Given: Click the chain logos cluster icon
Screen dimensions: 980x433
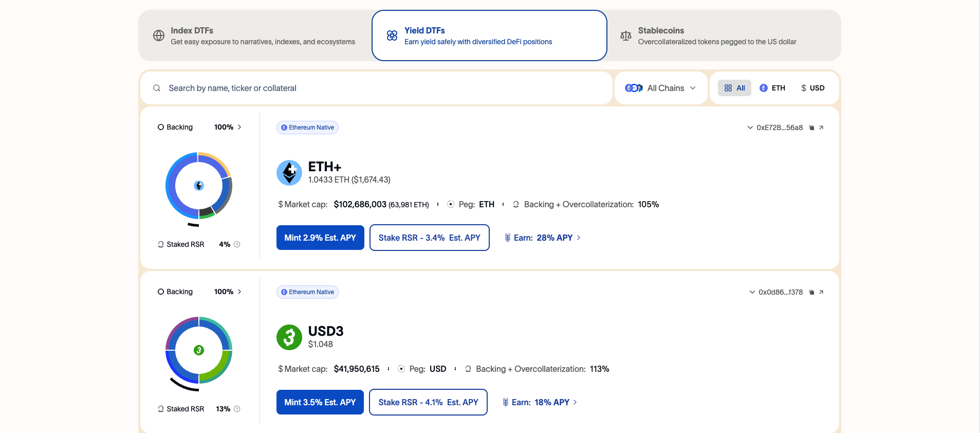Looking at the screenshot, I should click(634, 88).
